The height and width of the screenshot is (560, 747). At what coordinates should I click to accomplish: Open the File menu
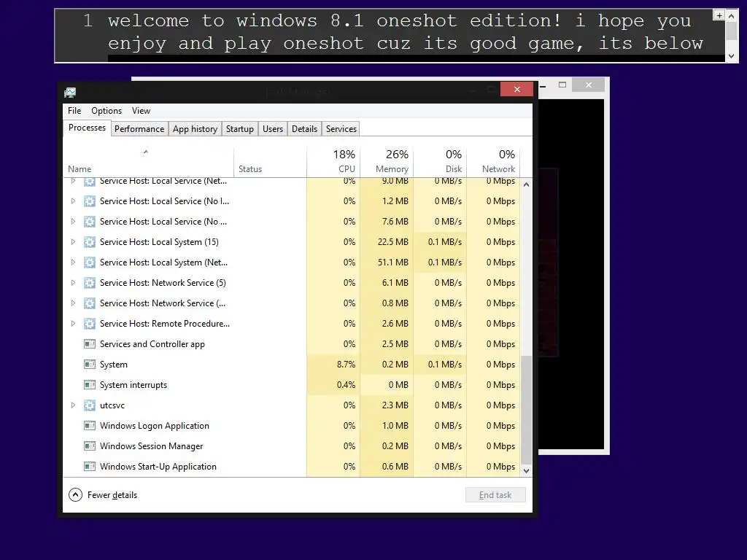(74, 111)
